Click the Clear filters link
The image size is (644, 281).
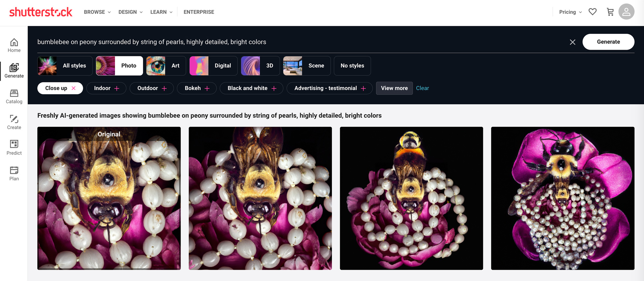coord(422,88)
